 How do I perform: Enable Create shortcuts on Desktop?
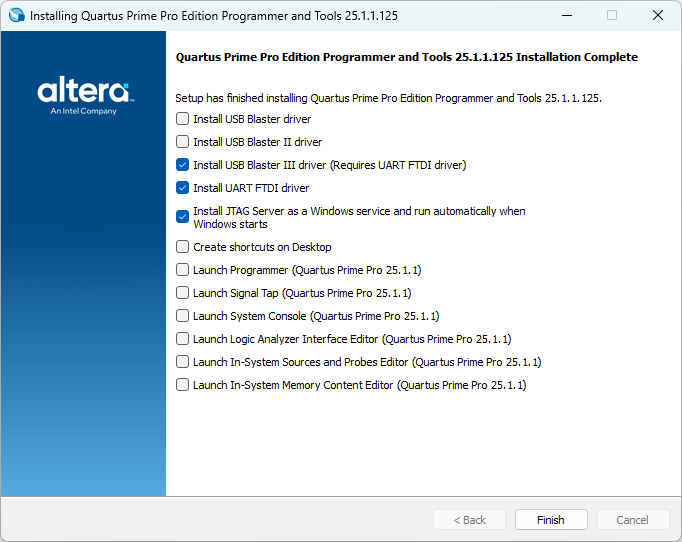[182, 247]
